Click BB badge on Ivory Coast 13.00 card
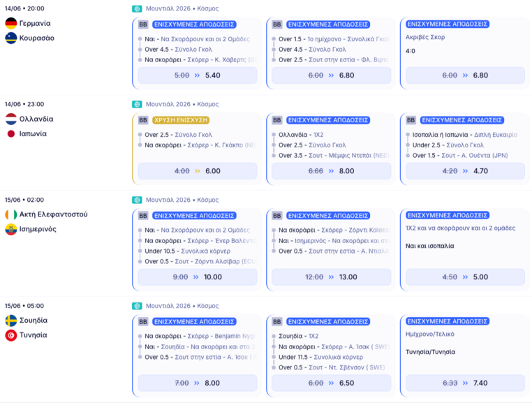The width and height of the screenshot is (532, 403). 277,216
